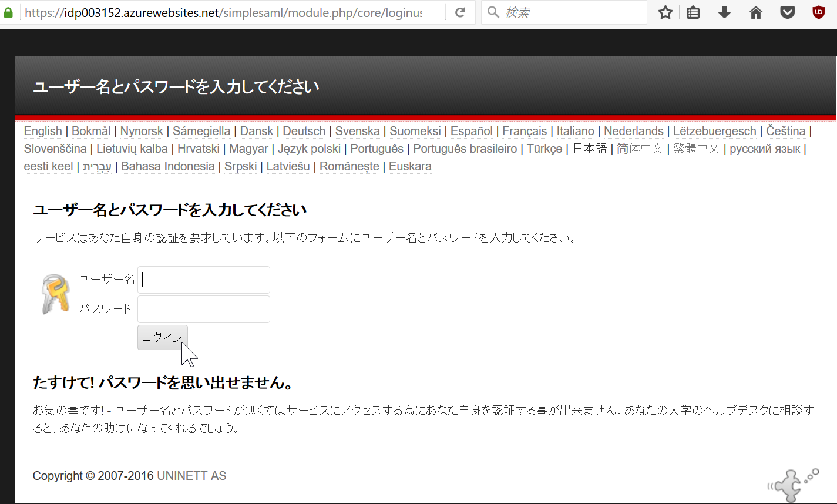Click the uBlock Origin shield icon
The width and height of the screenshot is (837, 504).
point(818,12)
